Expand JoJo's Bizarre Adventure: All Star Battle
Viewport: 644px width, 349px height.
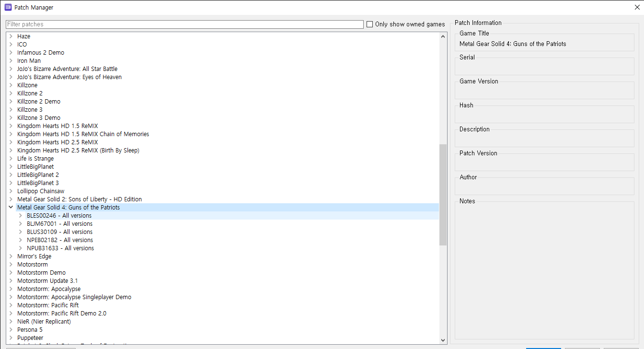click(x=11, y=69)
